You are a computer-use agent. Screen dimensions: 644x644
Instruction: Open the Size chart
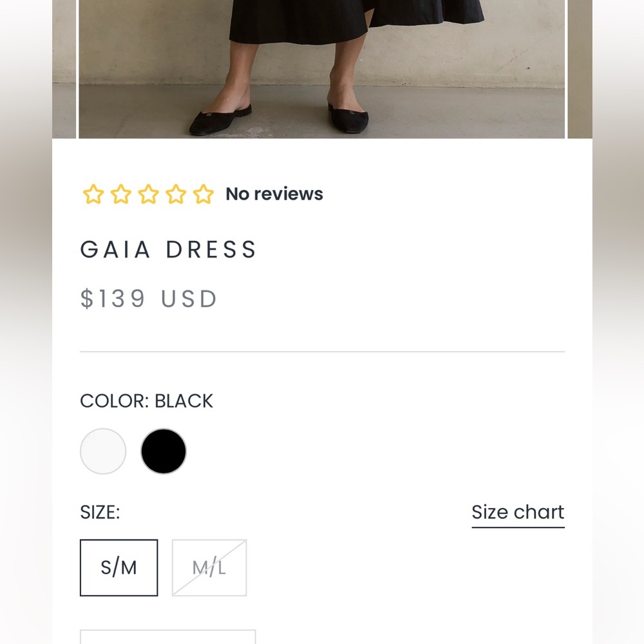(518, 512)
